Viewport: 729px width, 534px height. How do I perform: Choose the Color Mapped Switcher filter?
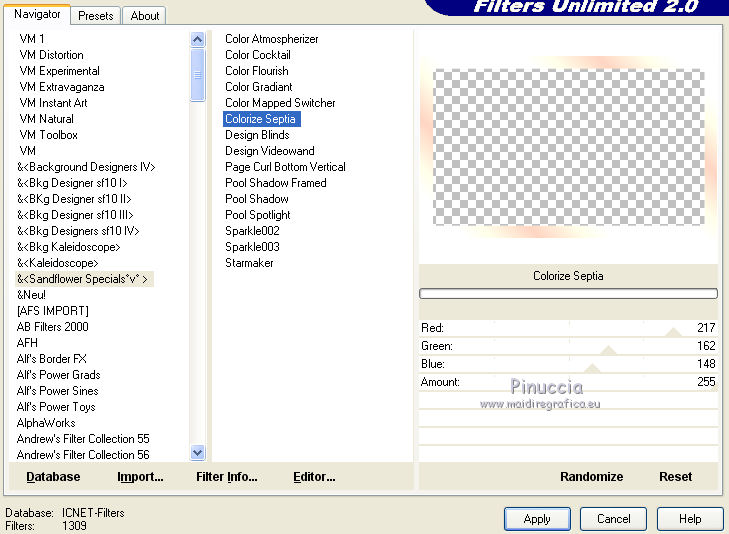click(280, 103)
